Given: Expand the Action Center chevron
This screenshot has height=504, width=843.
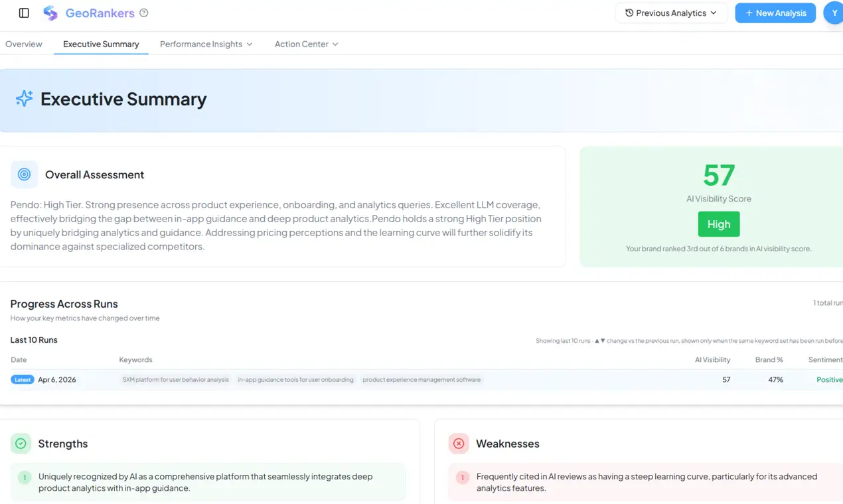Looking at the screenshot, I should coord(335,44).
